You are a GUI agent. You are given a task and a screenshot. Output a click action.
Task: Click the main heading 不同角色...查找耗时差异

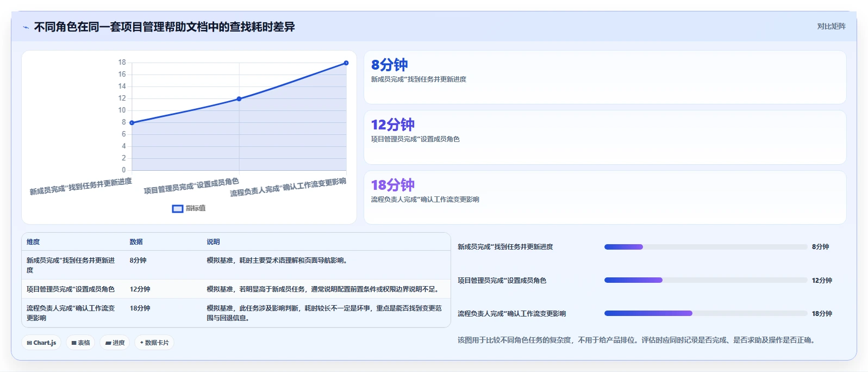pyautogui.click(x=164, y=27)
